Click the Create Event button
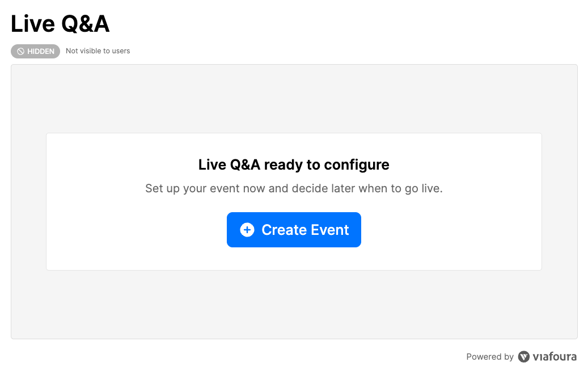Screen dimensions: 588x375 tap(294, 230)
